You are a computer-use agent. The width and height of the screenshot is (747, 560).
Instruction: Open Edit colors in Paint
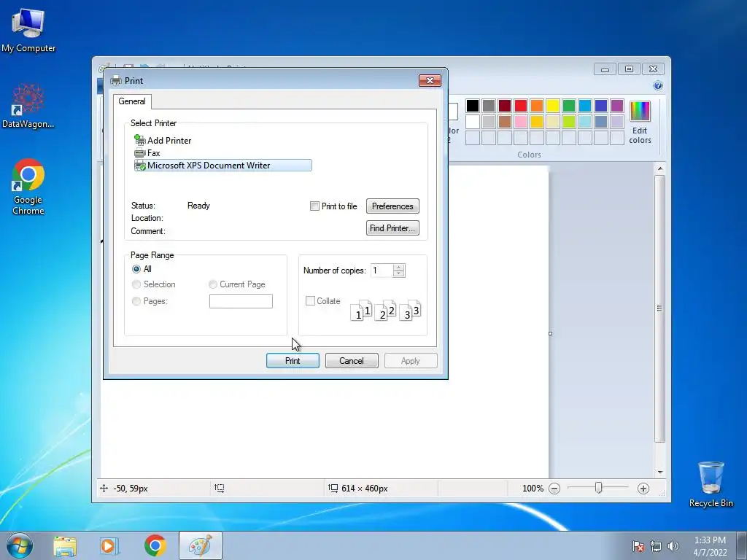[640, 122]
